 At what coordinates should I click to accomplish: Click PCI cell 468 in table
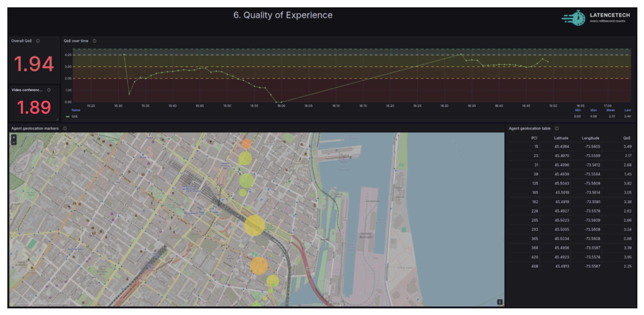(534, 267)
